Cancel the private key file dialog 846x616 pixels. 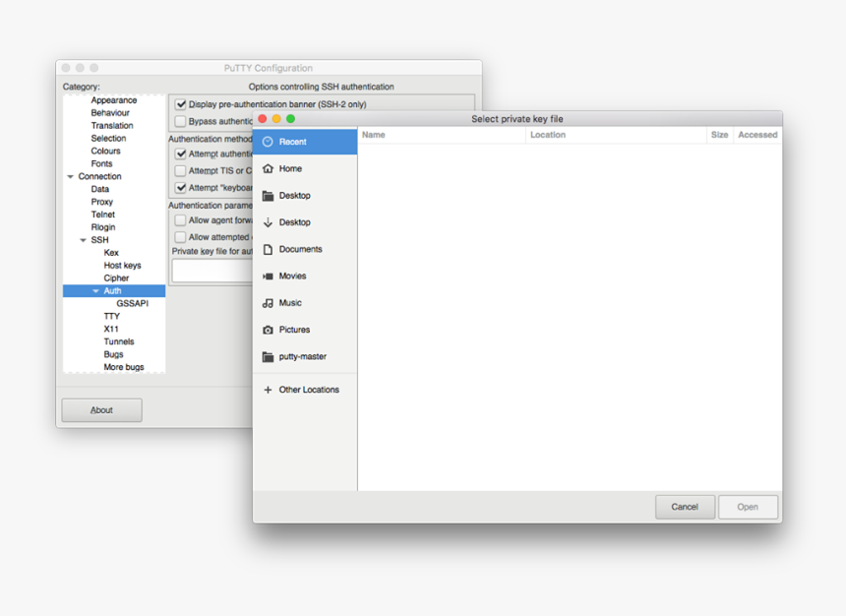point(685,507)
